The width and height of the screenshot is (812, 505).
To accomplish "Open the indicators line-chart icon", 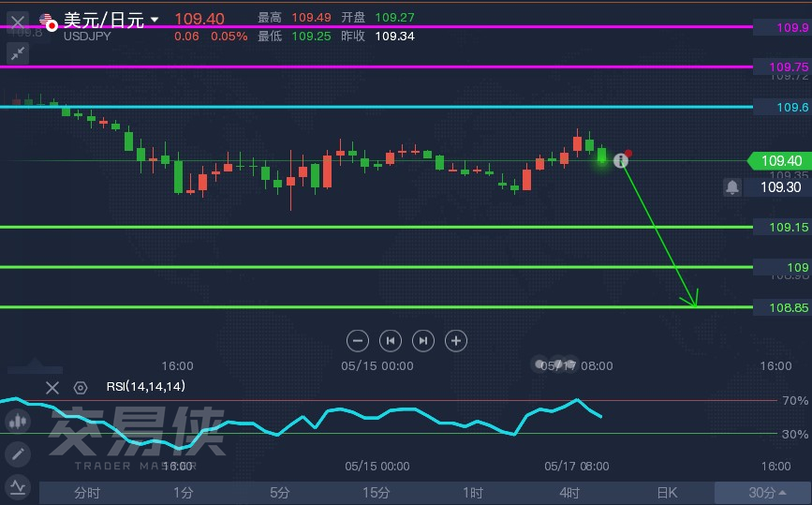I will click(x=18, y=487).
